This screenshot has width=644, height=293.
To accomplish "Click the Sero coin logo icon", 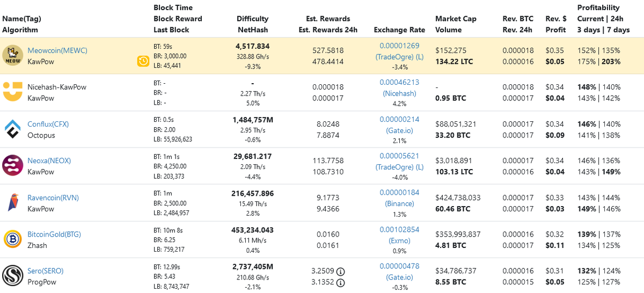I will tap(12, 276).
